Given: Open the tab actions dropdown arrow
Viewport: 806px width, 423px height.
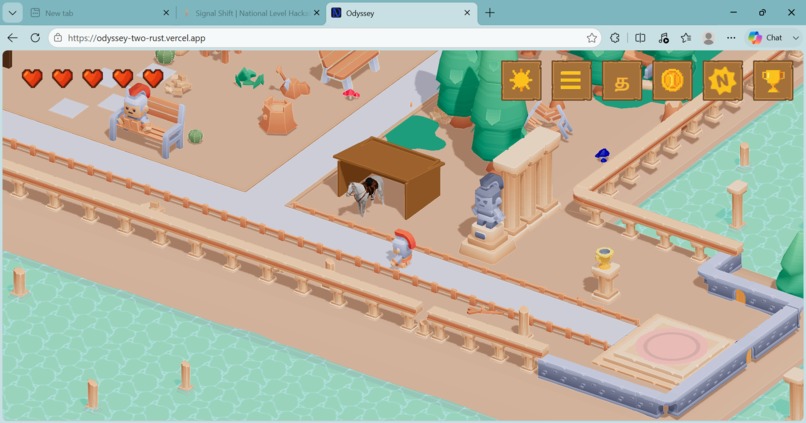Looking at the screenshot, I should 12,13.
